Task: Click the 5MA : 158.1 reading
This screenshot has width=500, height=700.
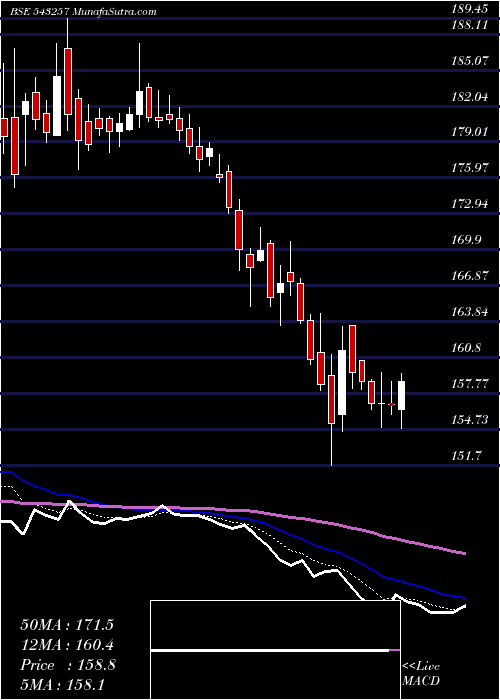Action: 62,685
